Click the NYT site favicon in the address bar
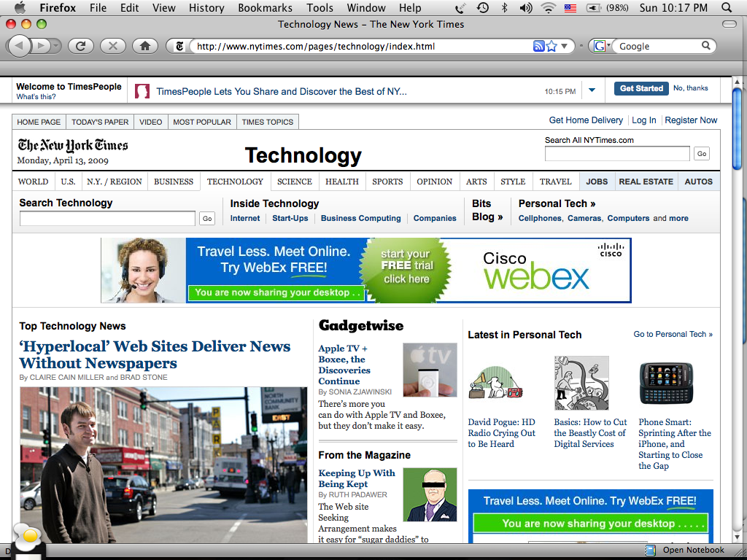Image resolution: width=747 pixels, height=560 pixels. [x=179, y=46]
